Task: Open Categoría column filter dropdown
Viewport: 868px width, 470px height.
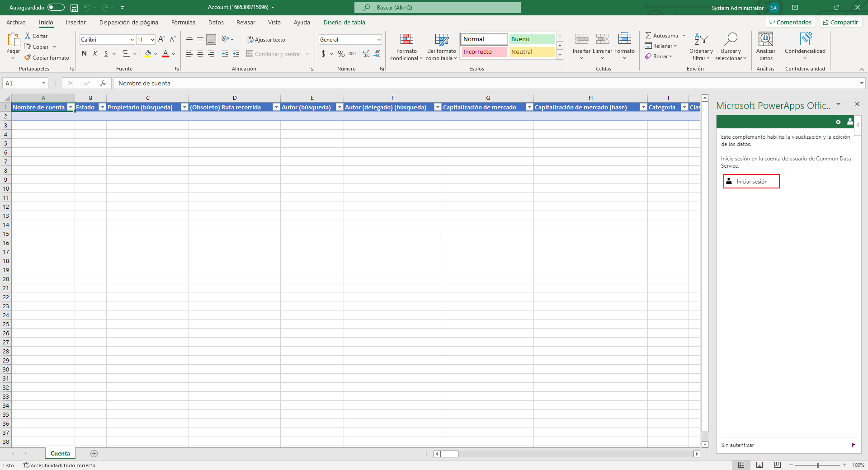Action: click(684, 107)
